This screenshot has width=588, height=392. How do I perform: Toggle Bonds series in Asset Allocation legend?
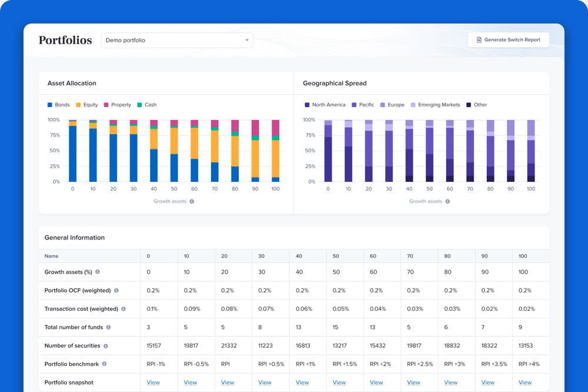pyautogui.click(x=58, y=105)
